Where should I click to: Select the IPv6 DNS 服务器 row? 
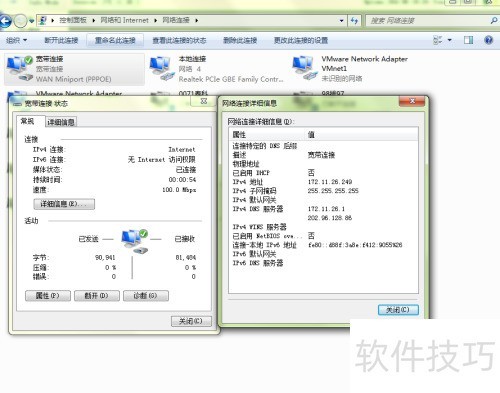click(x=323, y=263)
